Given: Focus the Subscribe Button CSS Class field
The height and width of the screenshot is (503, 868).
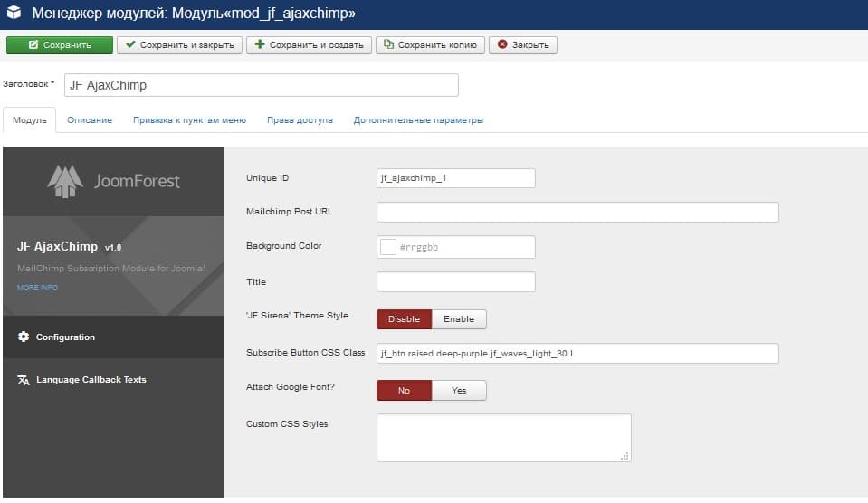Looking at the screenshot, I should pyautogui.click(x=578, y=353).
